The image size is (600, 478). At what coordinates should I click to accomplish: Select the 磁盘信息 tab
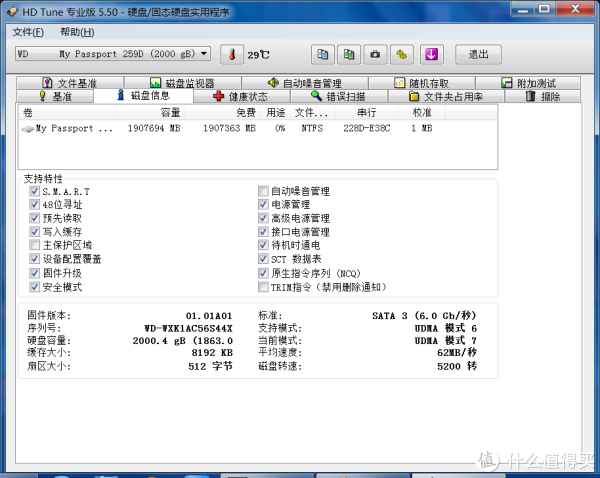[143, 95]
